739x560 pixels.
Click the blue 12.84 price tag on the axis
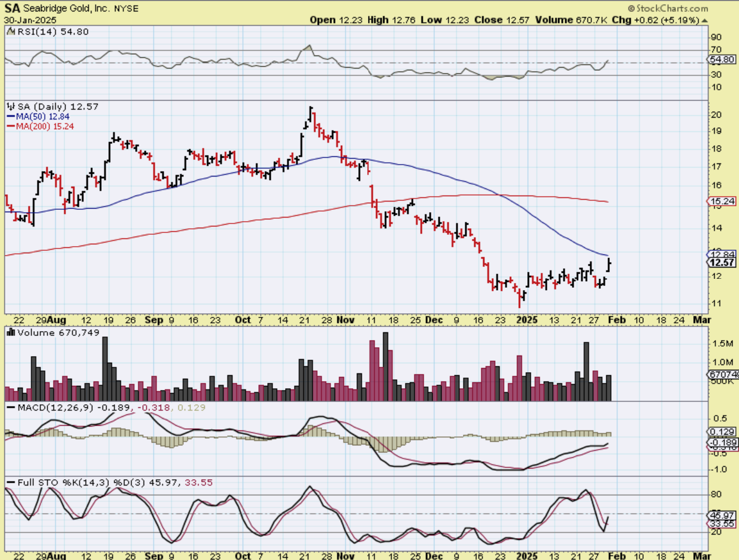(x=722, y=254)
